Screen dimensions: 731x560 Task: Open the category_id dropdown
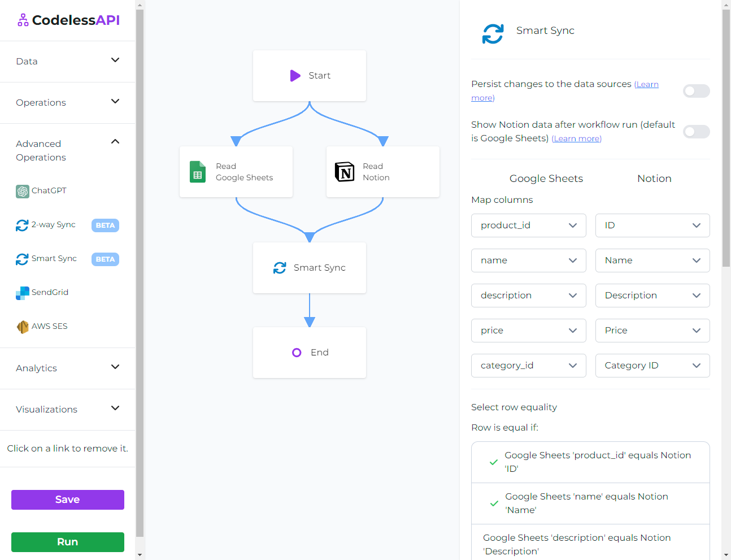pyautogui.click(x=529, y=366)
